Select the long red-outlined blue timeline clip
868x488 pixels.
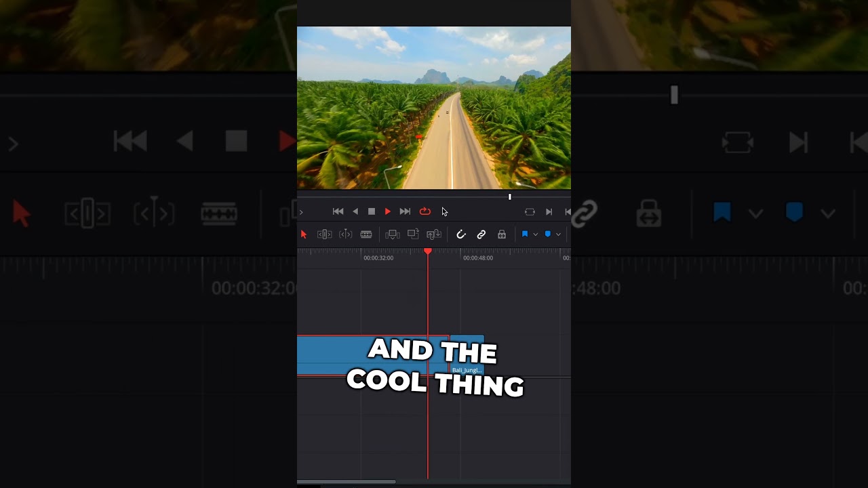tap(373, 355)
